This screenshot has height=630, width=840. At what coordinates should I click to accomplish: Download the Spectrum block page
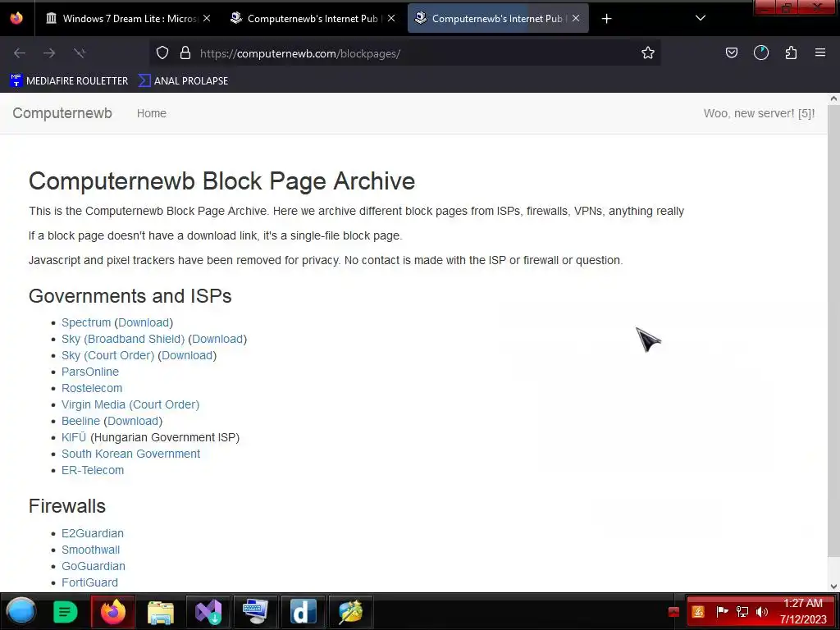pos(144,322)
